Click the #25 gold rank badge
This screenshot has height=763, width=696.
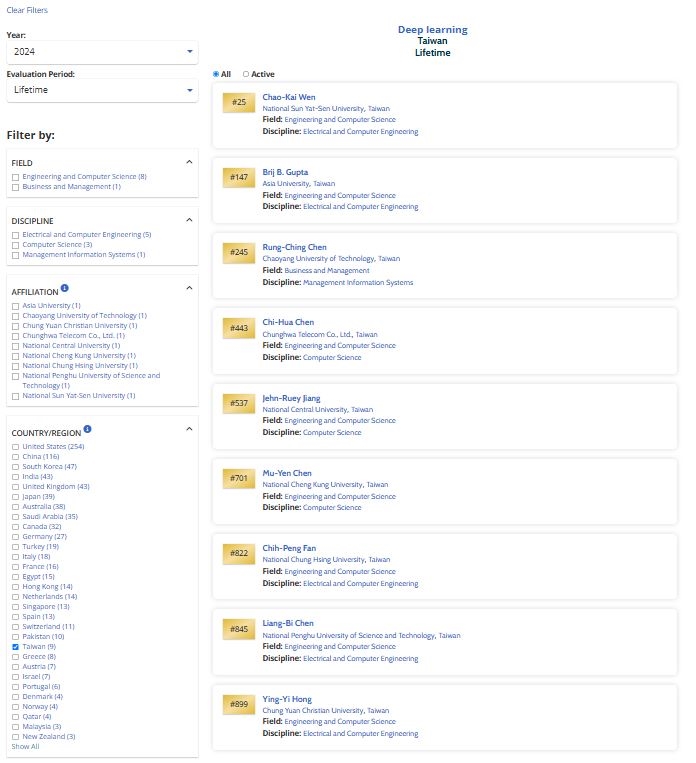pyautogui.click(x=239, y=102)
